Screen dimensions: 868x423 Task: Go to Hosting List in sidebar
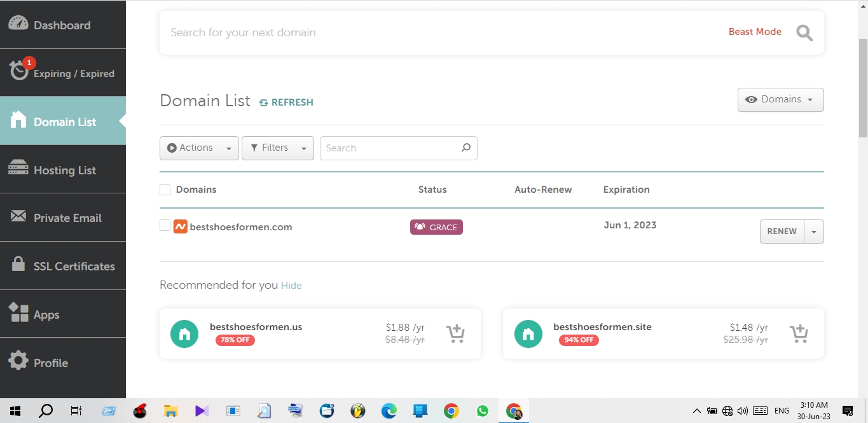click(63, 170)
